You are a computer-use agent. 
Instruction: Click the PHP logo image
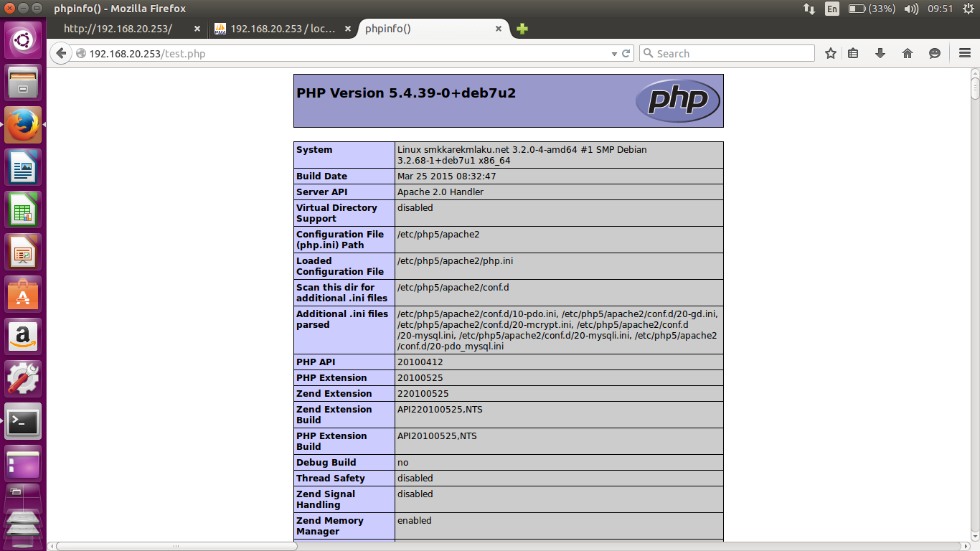(x=677, y=101)
